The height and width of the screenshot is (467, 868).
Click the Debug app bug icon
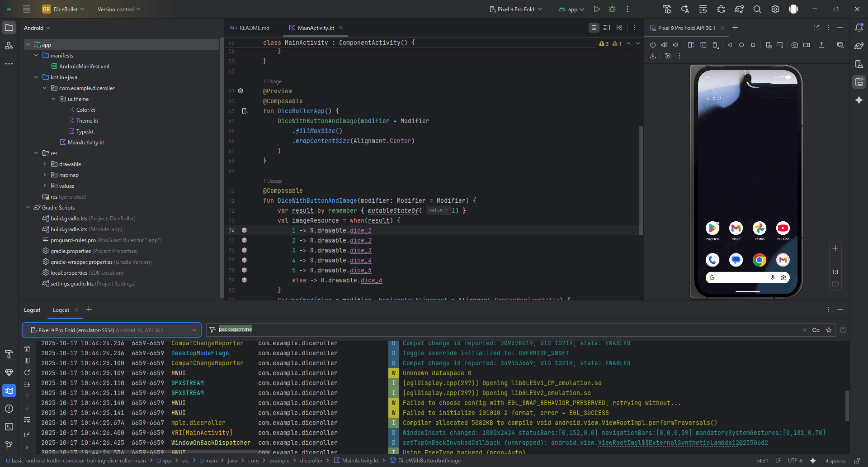pyautogui.click(x=612, y=9)
